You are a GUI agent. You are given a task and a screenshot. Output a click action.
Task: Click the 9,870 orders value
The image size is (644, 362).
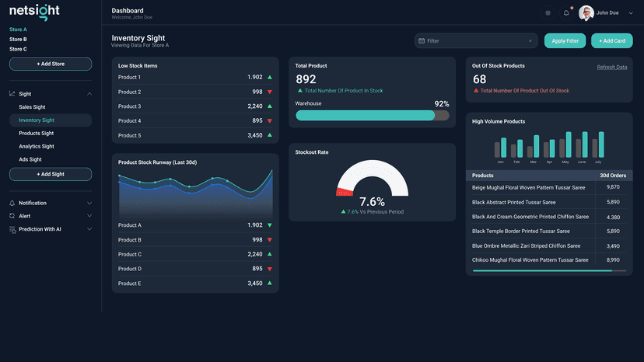[x=613, y=187]
